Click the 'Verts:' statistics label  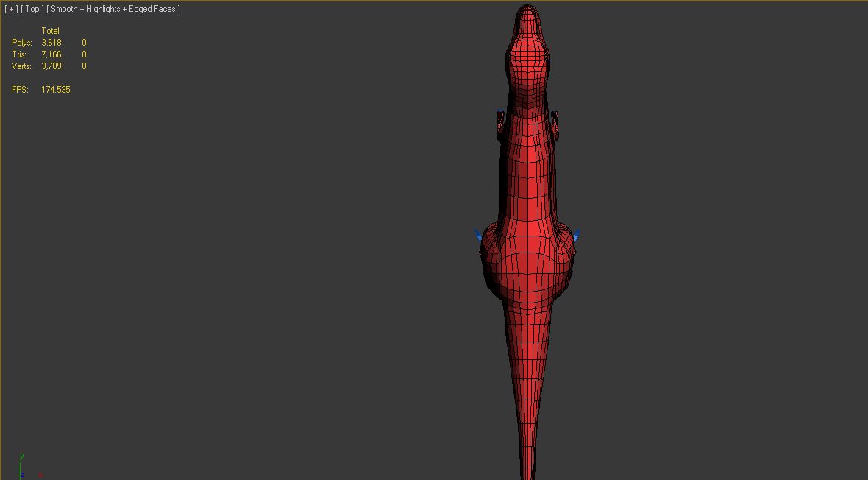click(21, 66)
